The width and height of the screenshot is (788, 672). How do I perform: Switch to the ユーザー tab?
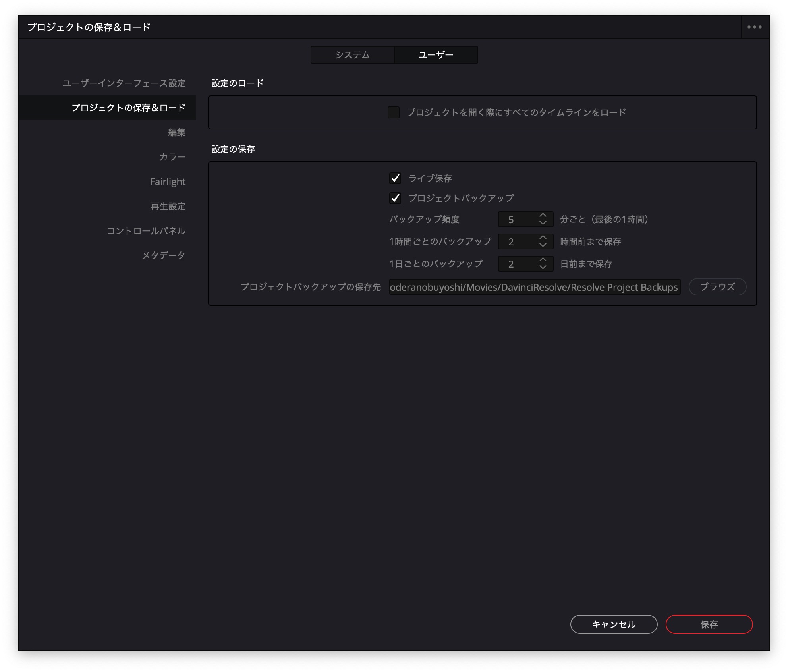pyautogui.click(x=435, y=54)
